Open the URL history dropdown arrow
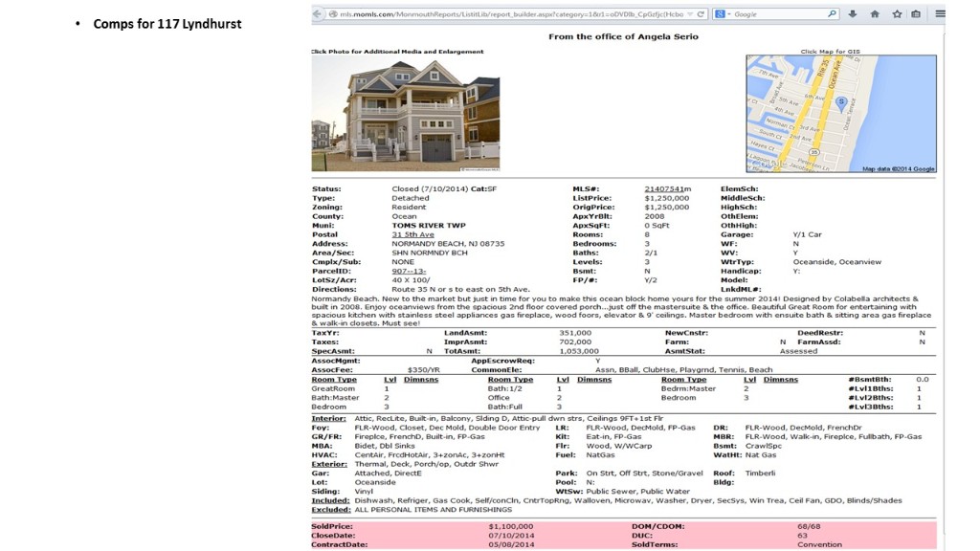Screen dimensions: 980x551 [x=689, y=14]
